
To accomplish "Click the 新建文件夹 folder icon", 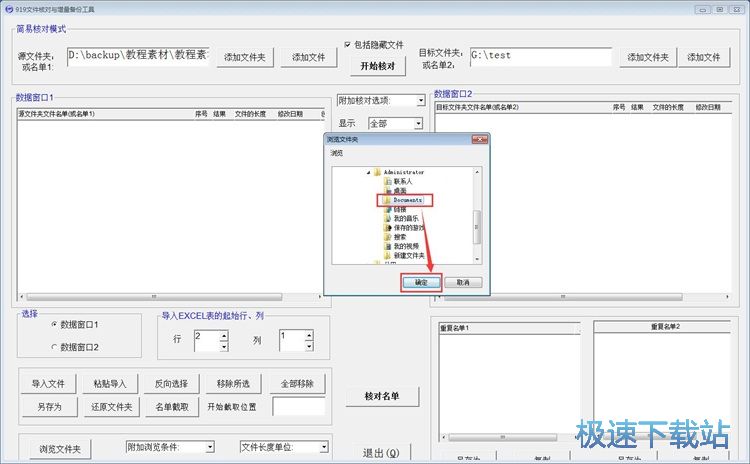I will (388, 255).
